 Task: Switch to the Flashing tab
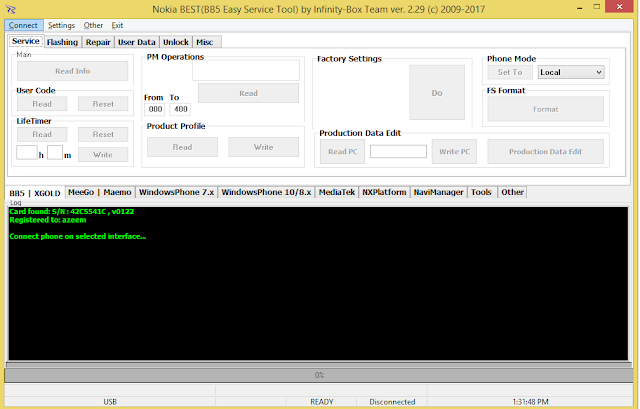tap(62, 42)
